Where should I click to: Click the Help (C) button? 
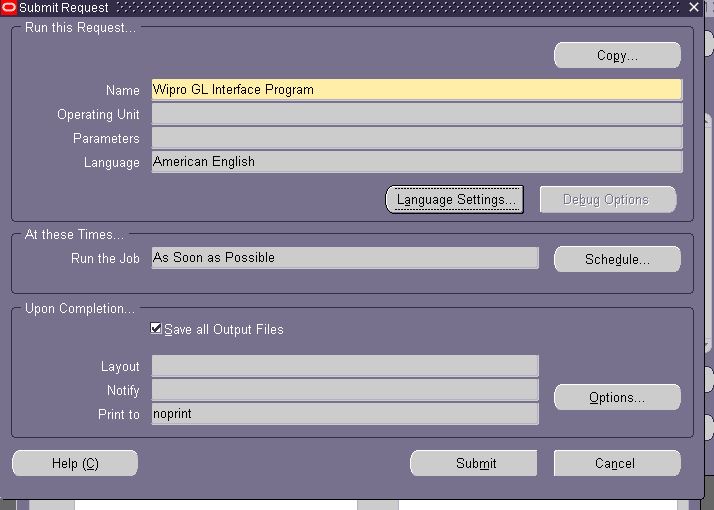75,463
